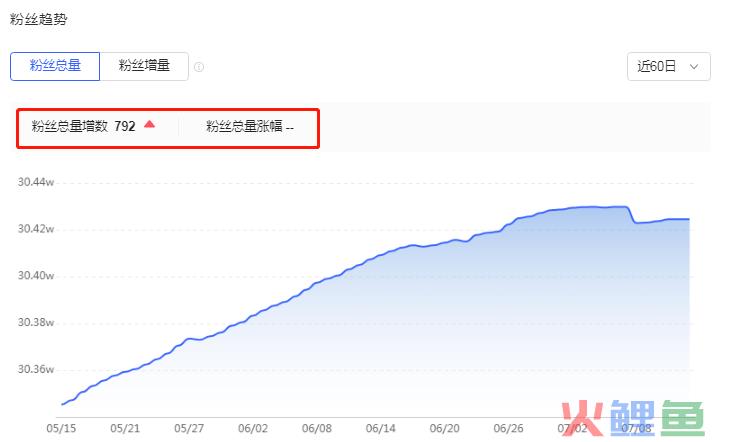Screen dimensions: 729x442
Task: Click the 06/14 x-axis date label
Action: pyautogui.click(x=380, y=428)
